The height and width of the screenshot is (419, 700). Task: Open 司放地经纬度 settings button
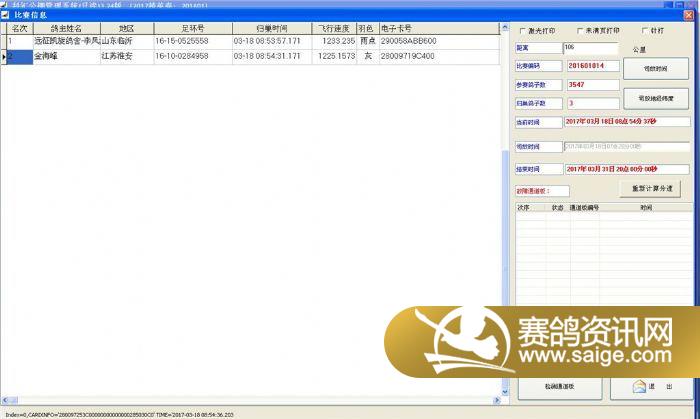click(655, 98)
